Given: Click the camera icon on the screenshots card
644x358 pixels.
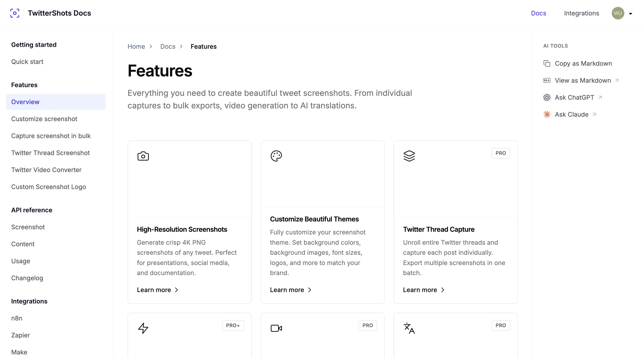Looking at the screenshot, I should 143,156.
